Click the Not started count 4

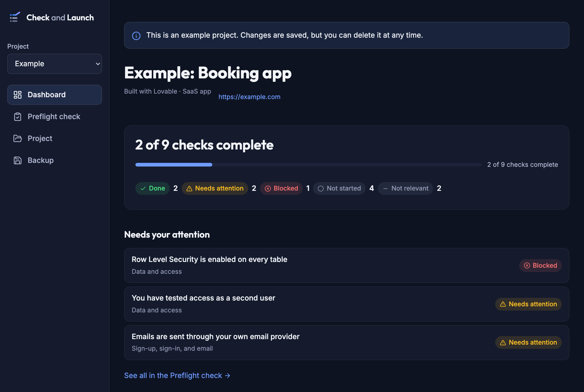pos(372,188)
